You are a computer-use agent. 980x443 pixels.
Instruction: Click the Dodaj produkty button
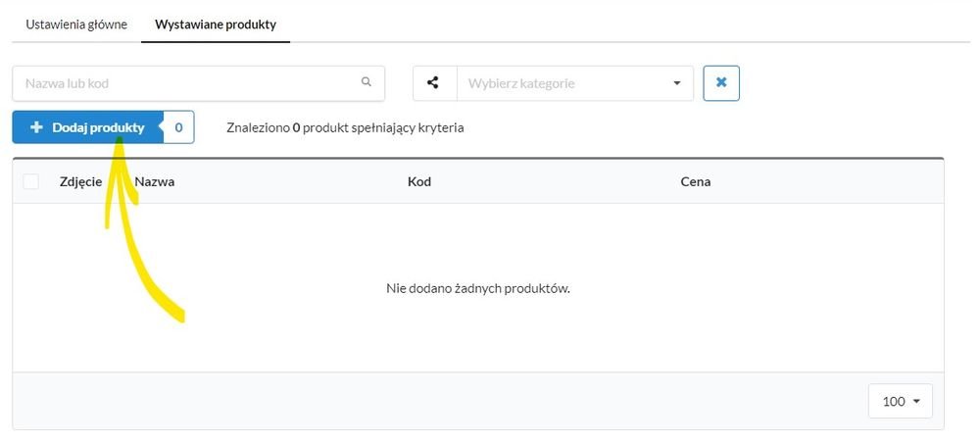pos(87,127)
